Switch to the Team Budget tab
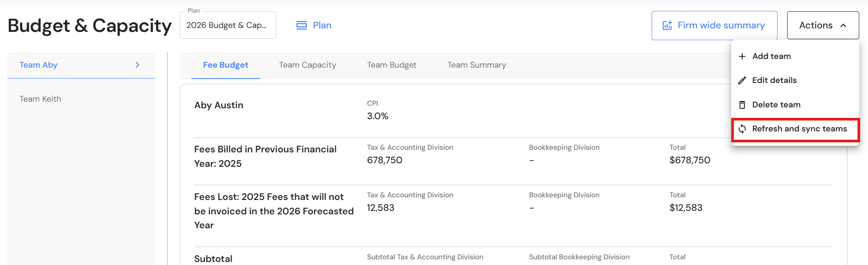This screenshot has height=265, width=868. pos(392,65)
